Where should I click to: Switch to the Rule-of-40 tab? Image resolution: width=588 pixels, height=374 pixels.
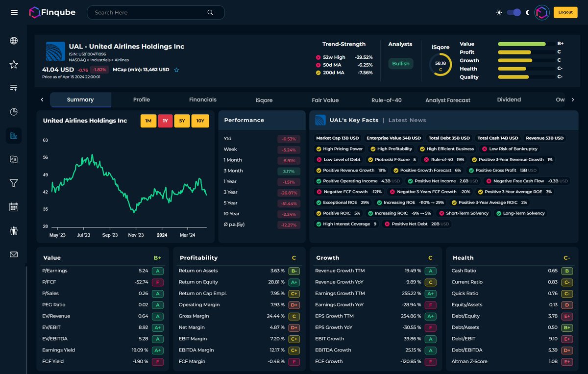(x=387, y=100)
